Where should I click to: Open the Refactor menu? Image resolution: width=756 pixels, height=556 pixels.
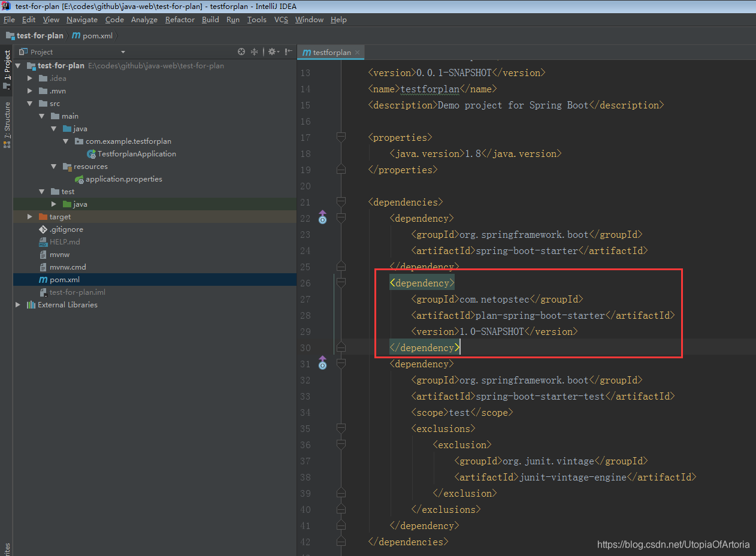tap(180, 20)
